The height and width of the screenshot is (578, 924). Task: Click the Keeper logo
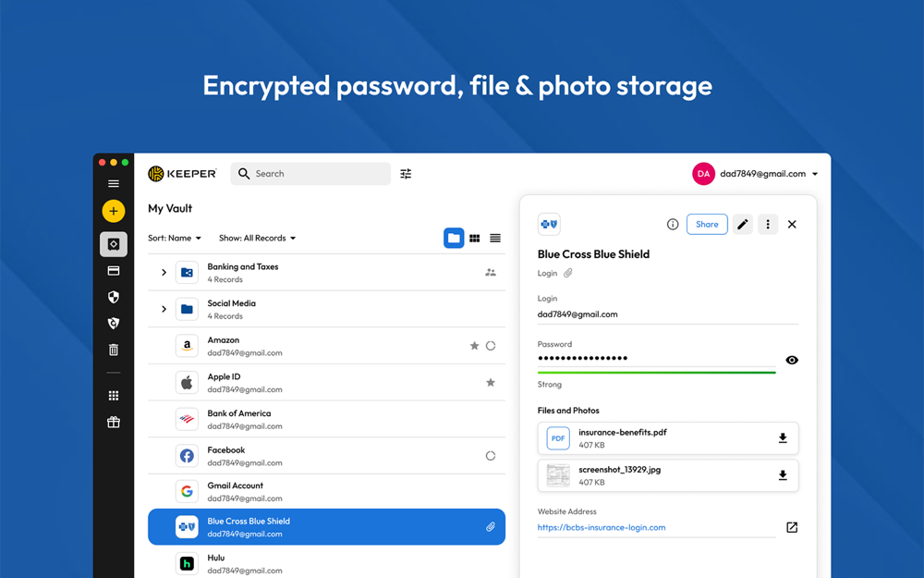pyautogui.click(x=182, y=174)
